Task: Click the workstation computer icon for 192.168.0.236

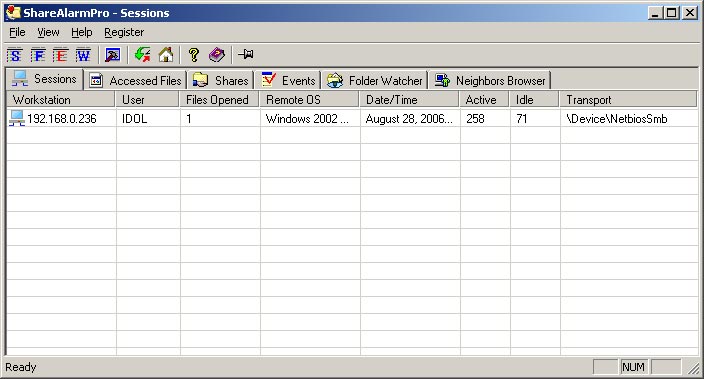Action: click(17, 118)
